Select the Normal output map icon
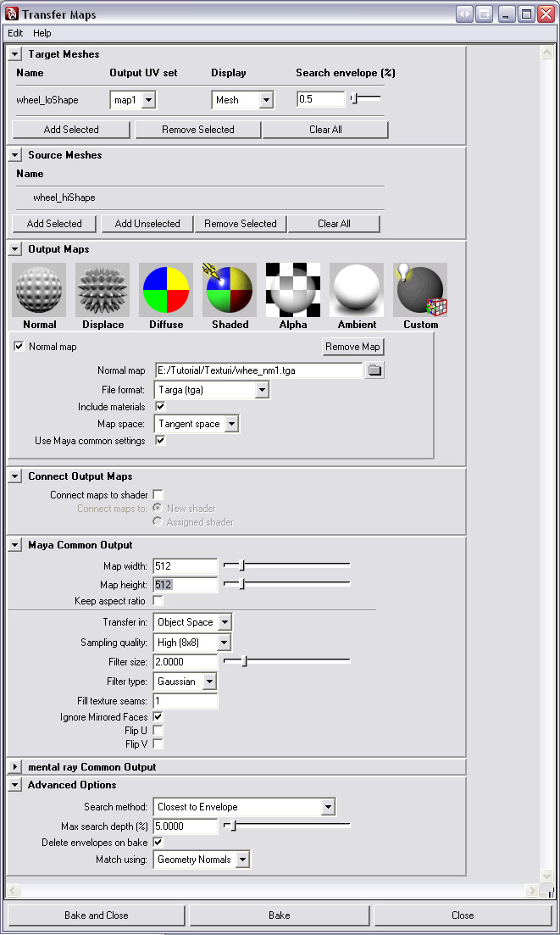Image resolution: width=560 pixels, height=935 pixels. pyautogui.click(x=39, y=290)
